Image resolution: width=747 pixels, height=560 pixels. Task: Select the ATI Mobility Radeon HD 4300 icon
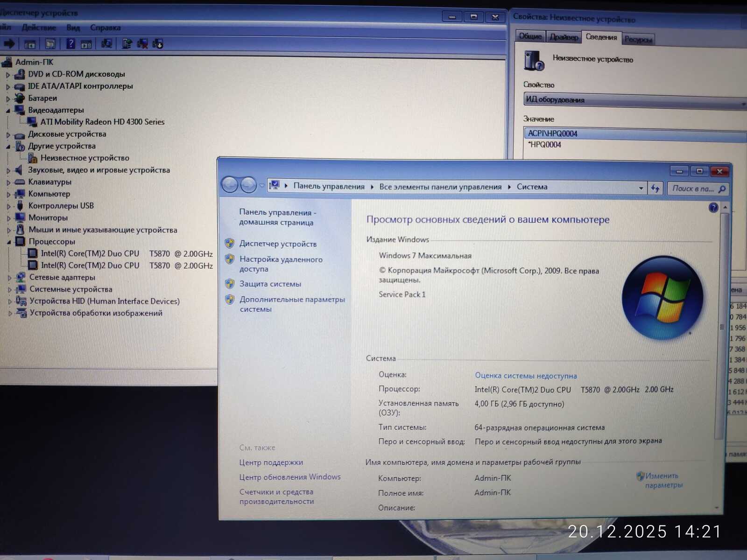32,122
